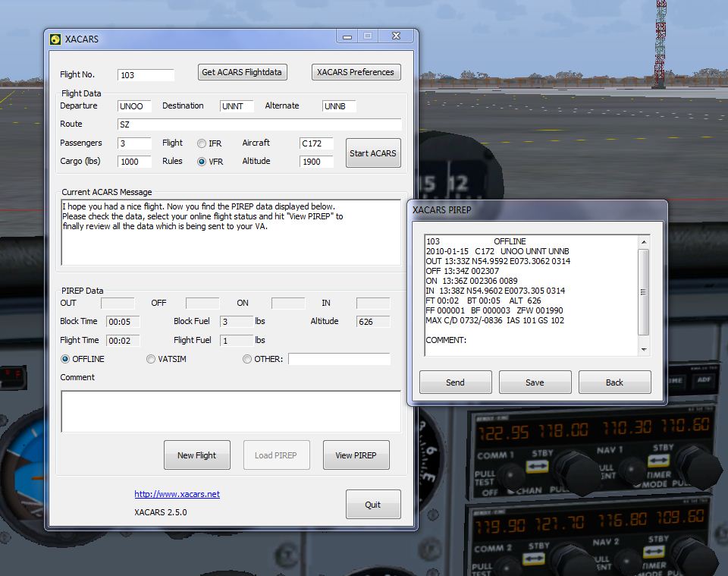728x576 pixels.
Task: Click the Current ACARS Message box
Action: point(231,233)
